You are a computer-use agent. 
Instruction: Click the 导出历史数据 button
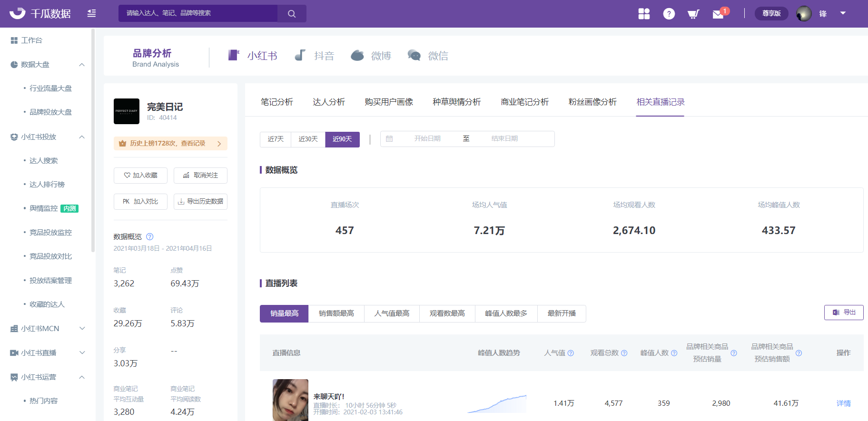coord(200,201)
